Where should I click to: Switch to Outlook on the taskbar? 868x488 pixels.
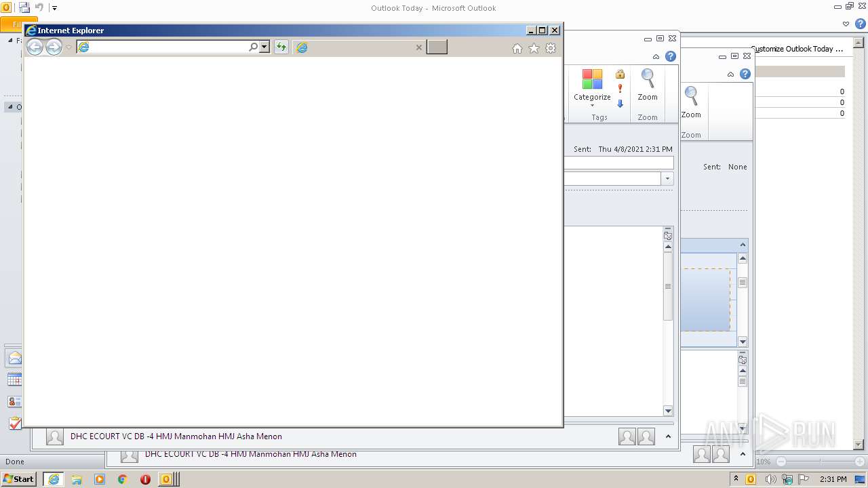pos(168,479)
